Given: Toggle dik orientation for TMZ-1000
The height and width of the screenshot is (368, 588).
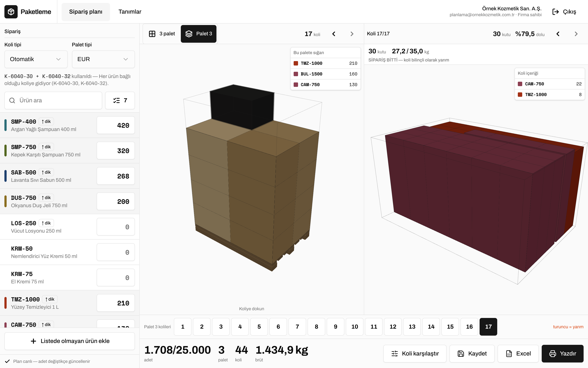Looking at the screenshot, I should pos(50,299).
